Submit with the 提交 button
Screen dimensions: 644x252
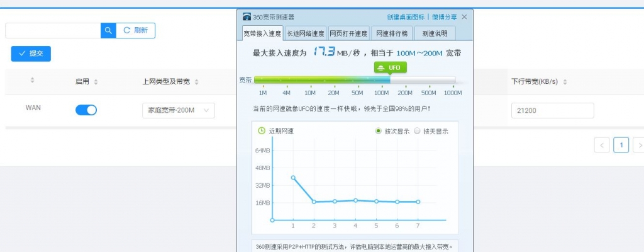coord(31,54)
